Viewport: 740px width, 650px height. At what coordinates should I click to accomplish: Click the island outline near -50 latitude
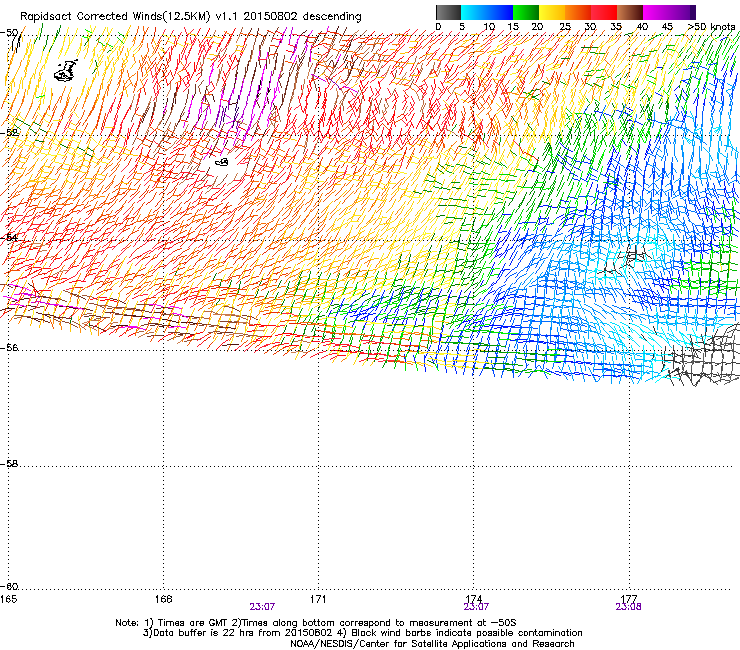[x=65, y=70]
